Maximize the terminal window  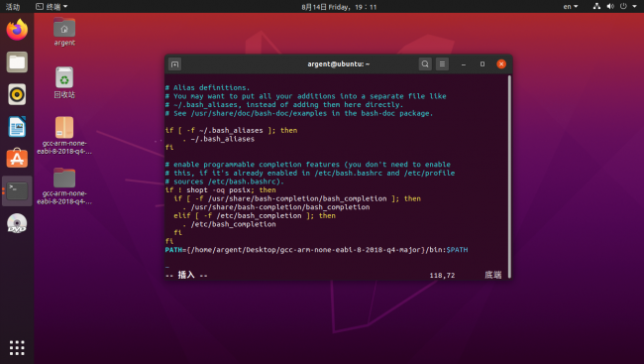483,64
